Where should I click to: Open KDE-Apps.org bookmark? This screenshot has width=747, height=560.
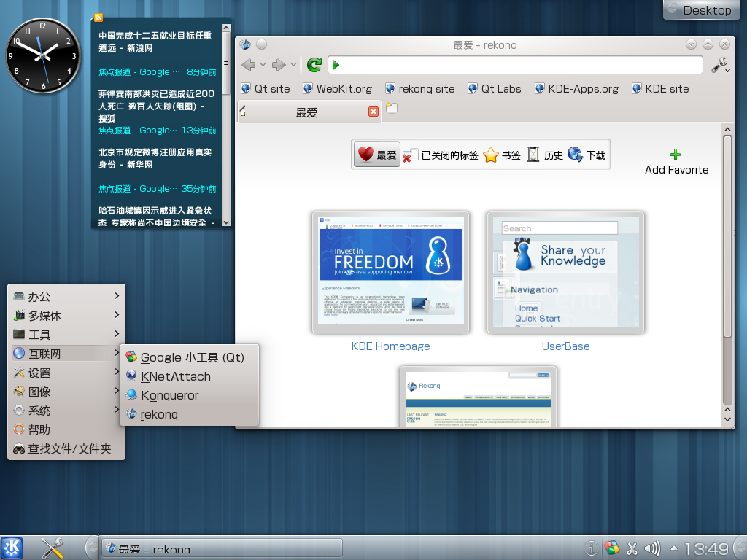[x=577, y=88]
